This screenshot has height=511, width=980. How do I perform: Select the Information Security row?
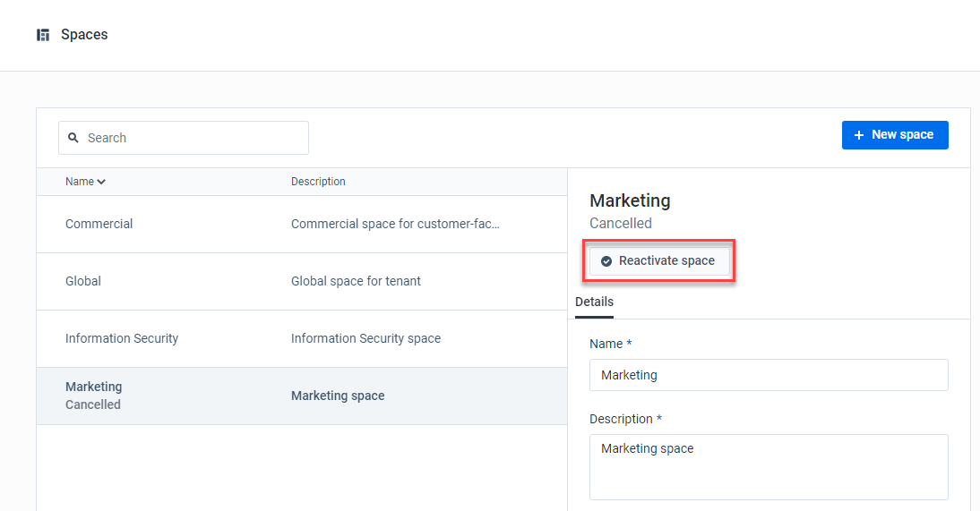302,339
